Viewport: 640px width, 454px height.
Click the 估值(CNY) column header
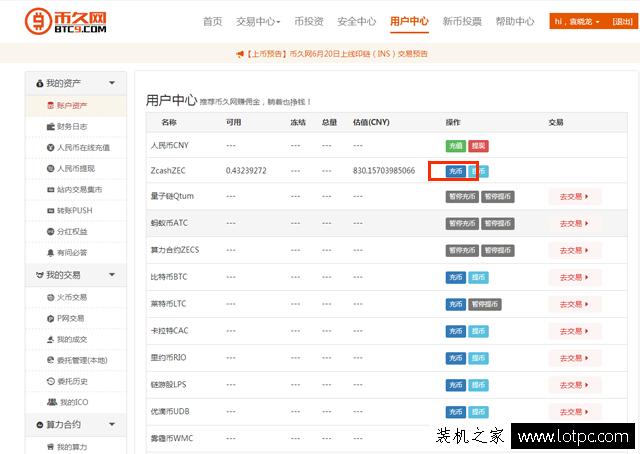pos(371,122)
